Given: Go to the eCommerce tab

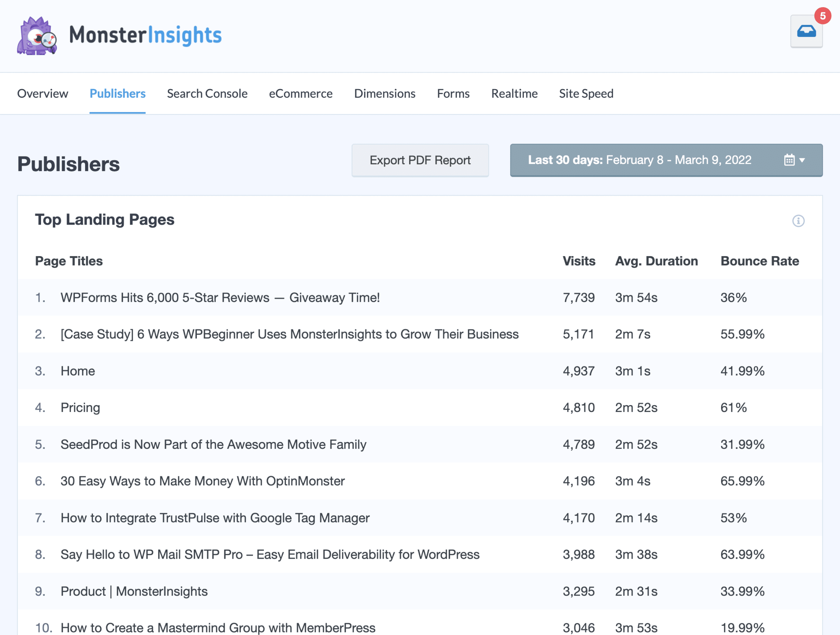Looking at the screenshot, I should [x=301, y=93].
